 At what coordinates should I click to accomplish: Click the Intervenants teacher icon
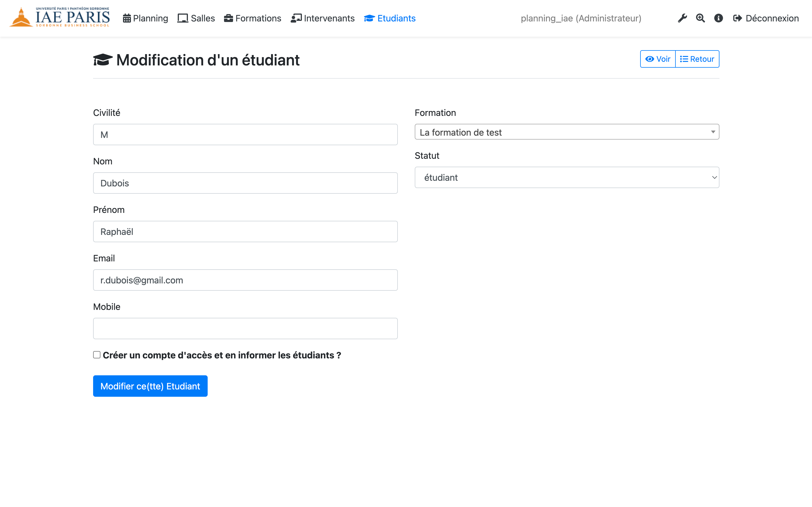tap(296, 18)
